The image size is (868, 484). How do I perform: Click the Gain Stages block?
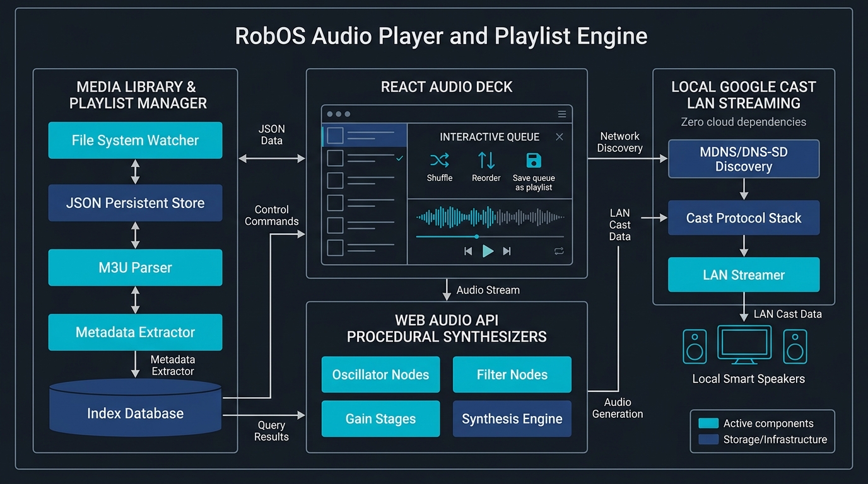(x=380, y=419)
